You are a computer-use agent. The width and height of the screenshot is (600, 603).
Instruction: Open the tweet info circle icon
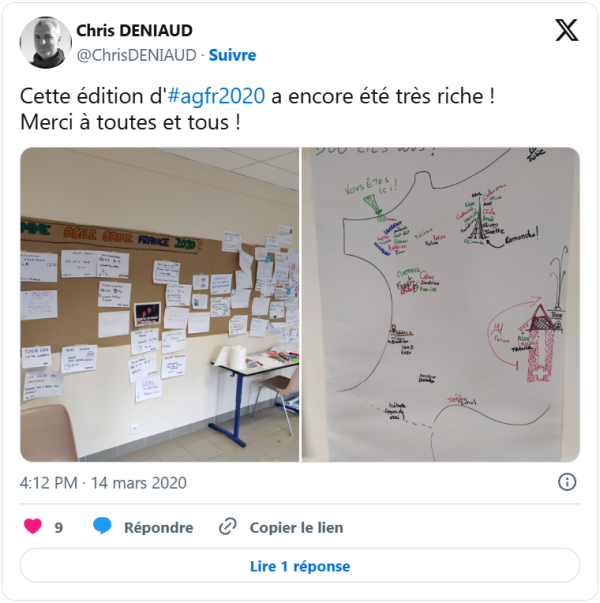tap(567, 482)
